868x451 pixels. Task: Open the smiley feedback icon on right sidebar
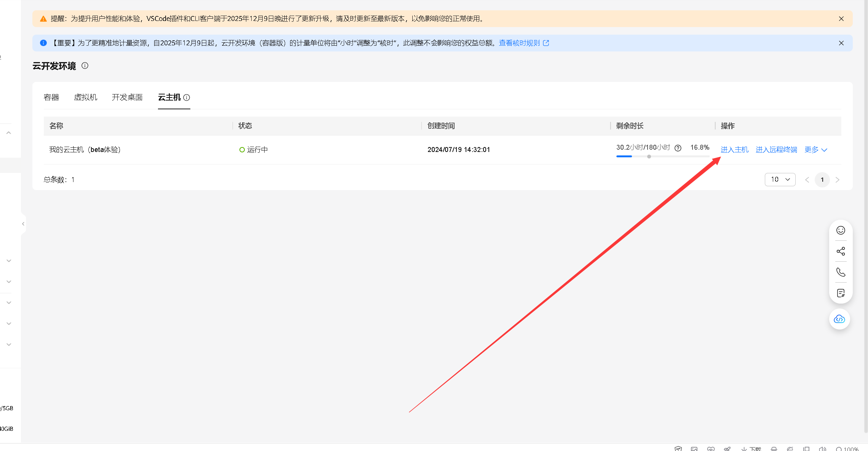click(x=841, y=230)
